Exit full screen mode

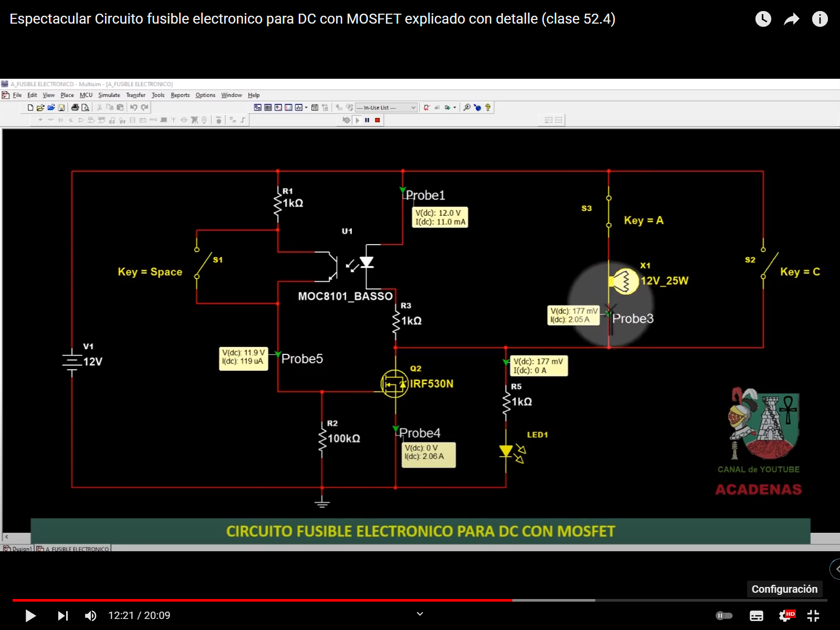click(x=813, y=616)
